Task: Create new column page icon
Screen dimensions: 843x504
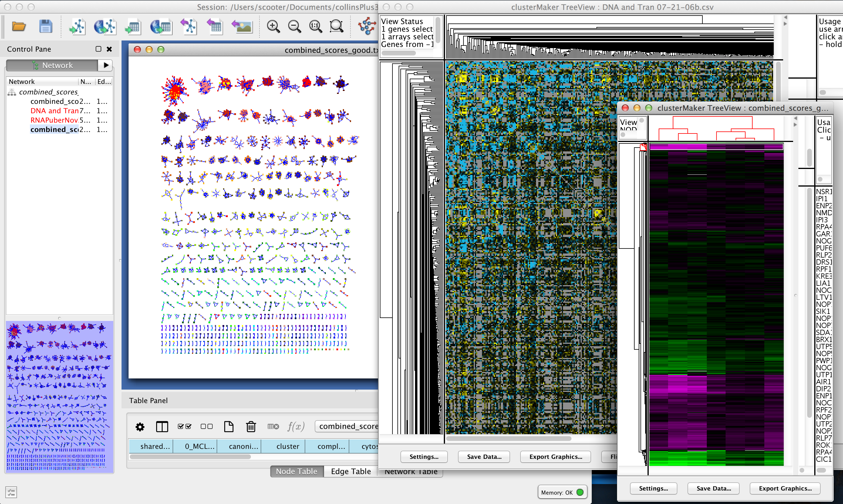Action: pyautogui.click(x=229, y=426)
